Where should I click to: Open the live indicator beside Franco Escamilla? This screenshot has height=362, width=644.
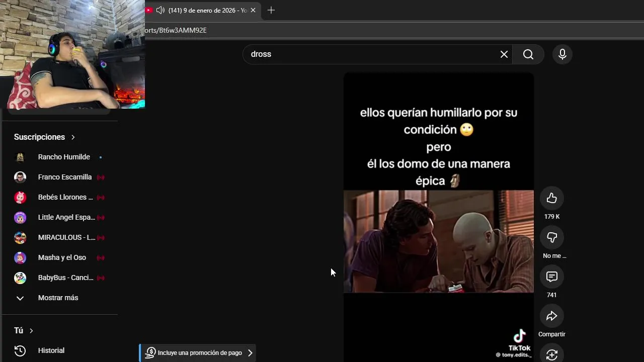[101, 177]
